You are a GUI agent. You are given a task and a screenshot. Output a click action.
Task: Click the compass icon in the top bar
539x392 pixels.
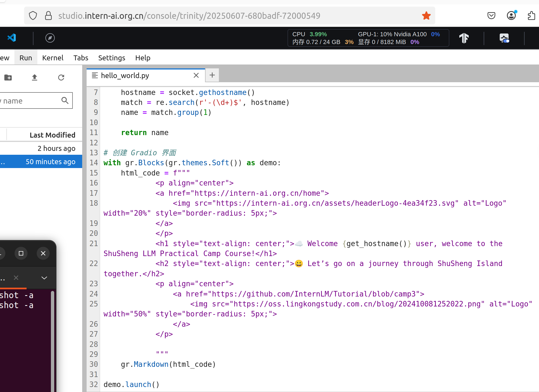coord(50,38)
